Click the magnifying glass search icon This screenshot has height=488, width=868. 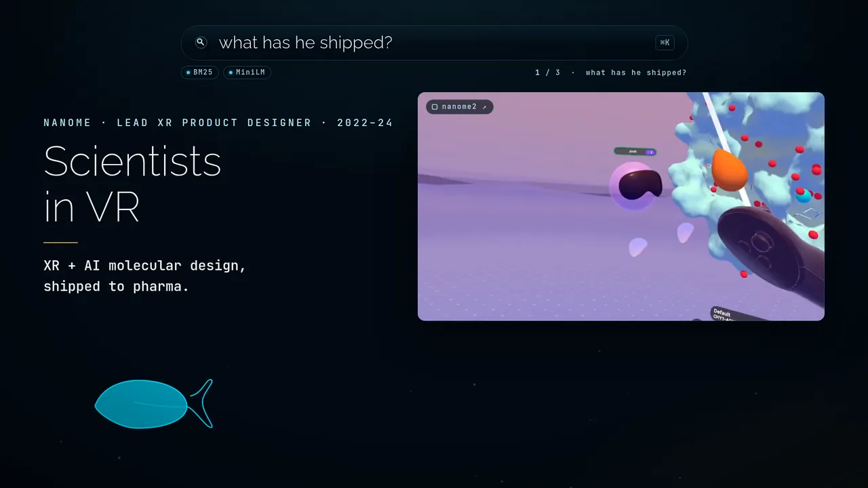[x=201, y=43]
